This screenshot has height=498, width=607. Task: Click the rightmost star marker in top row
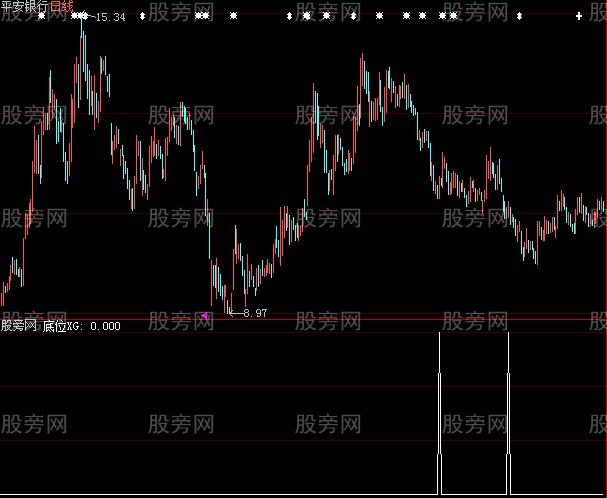click(453, 16)
